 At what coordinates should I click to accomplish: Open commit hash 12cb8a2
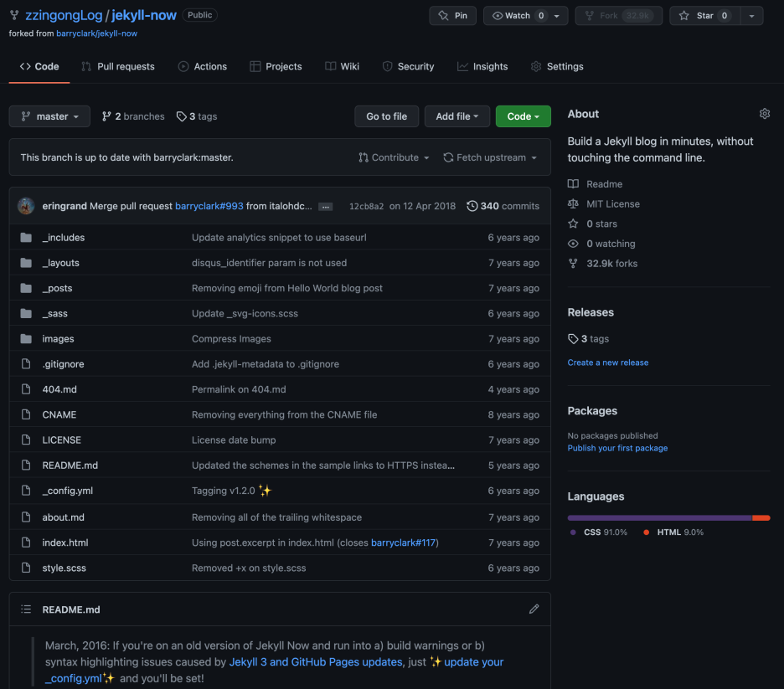tap(366, 206)
